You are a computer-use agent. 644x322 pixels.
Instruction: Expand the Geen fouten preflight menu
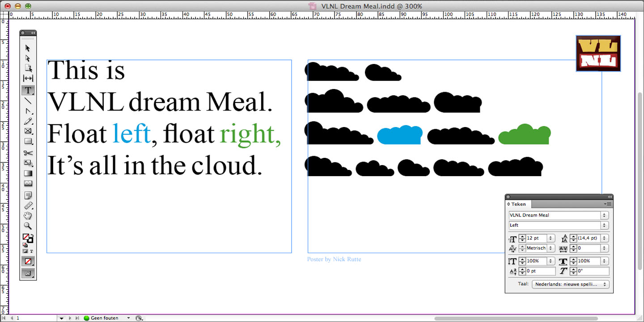coord(128,318)
